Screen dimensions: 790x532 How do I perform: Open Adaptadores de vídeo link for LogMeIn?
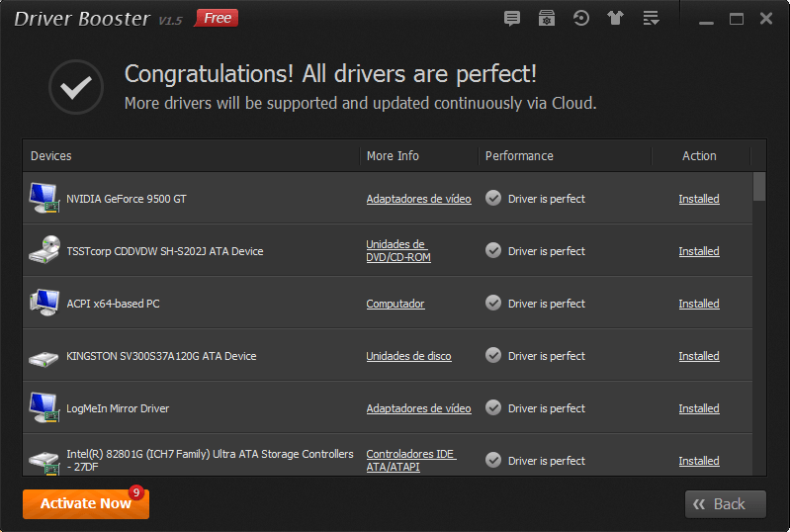pyautogui.click(x=418, y=408)
